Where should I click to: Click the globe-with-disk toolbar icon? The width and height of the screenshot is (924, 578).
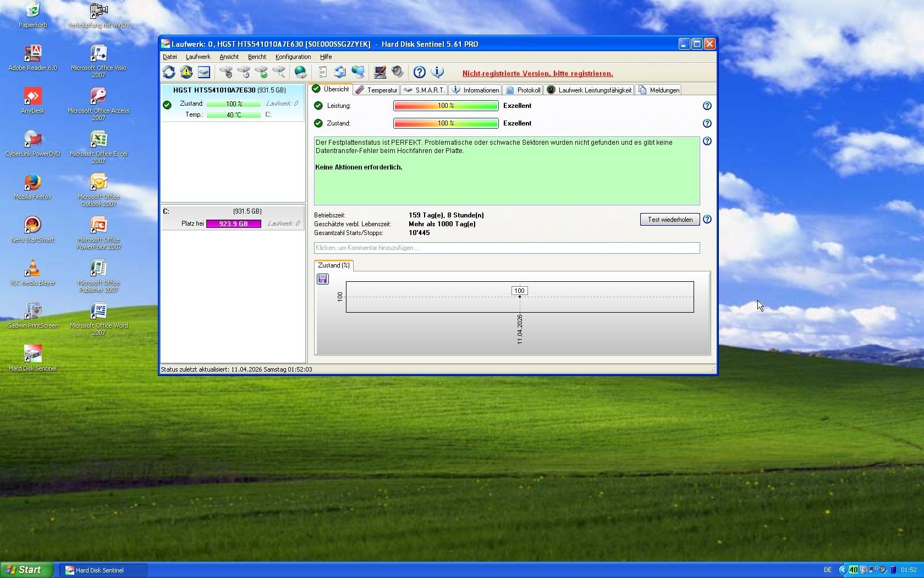[301, 72]
